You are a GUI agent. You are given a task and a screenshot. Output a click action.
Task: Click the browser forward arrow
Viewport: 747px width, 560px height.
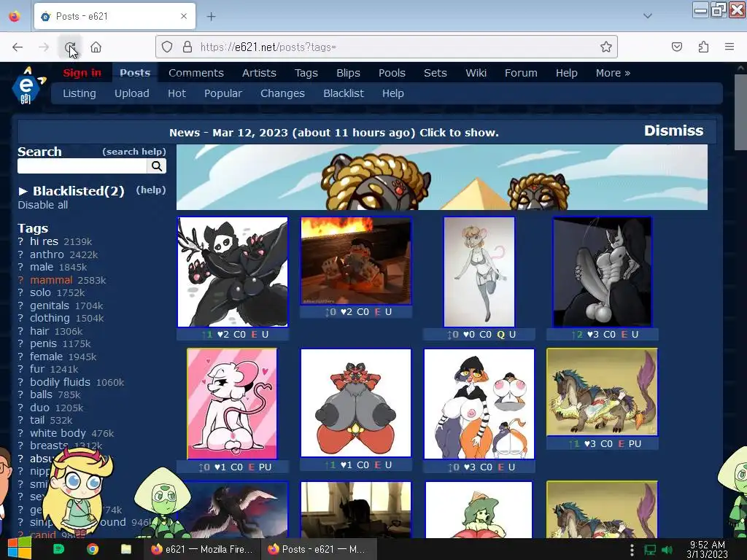[44, 47]
